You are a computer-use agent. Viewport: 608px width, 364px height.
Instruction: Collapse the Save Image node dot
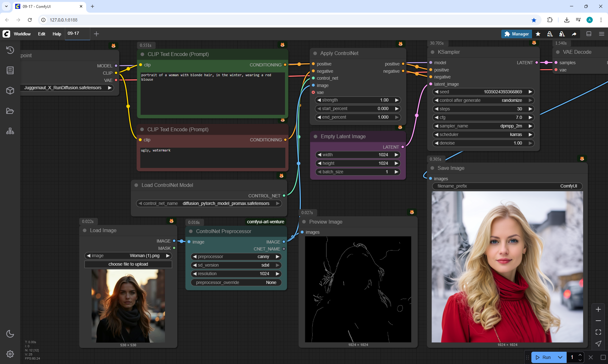432,168
